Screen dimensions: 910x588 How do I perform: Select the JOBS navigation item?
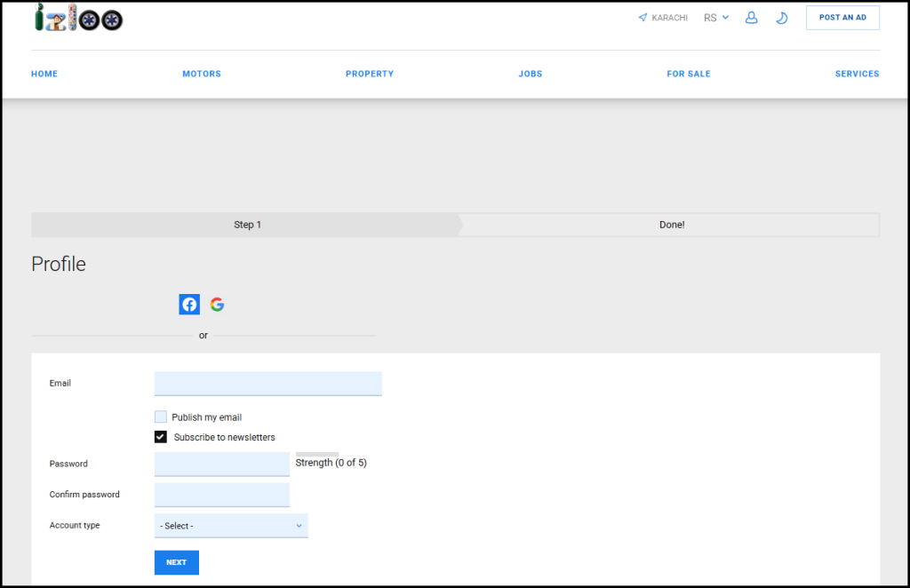click(531, 74)
